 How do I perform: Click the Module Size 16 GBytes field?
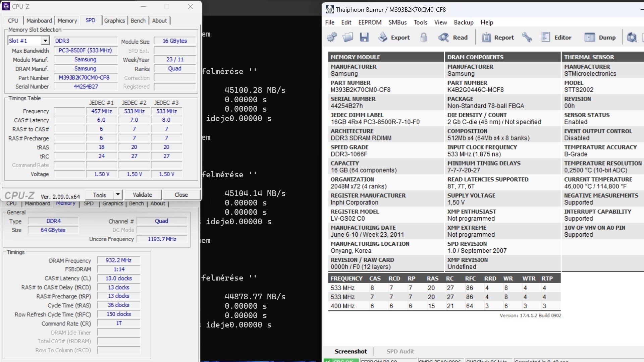click(x=175, y=41)
